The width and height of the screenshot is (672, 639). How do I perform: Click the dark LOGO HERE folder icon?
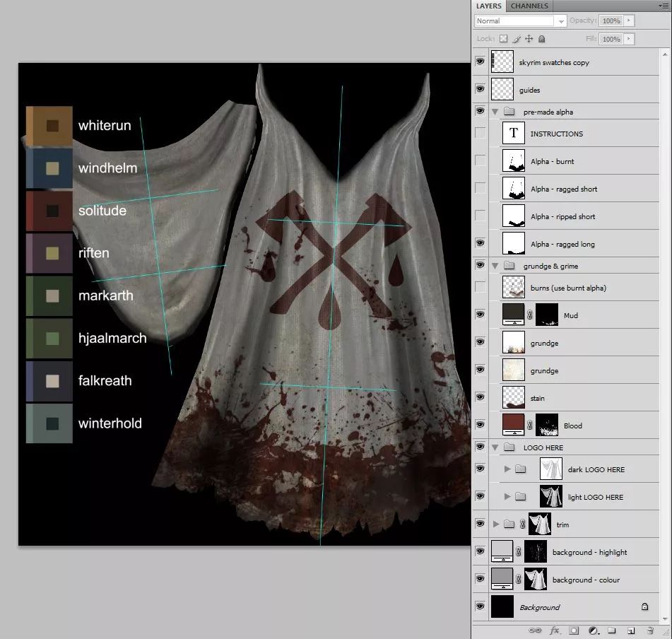click(520, 469)
